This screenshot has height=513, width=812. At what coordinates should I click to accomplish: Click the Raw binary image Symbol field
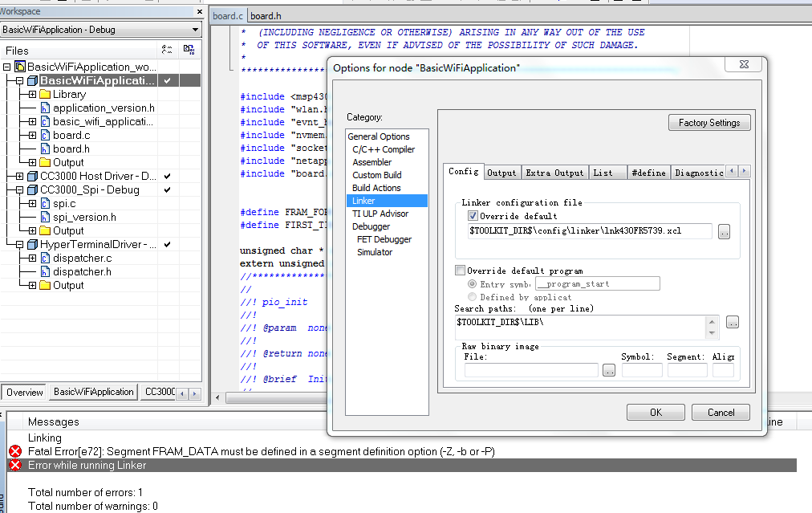click(642, 370)
